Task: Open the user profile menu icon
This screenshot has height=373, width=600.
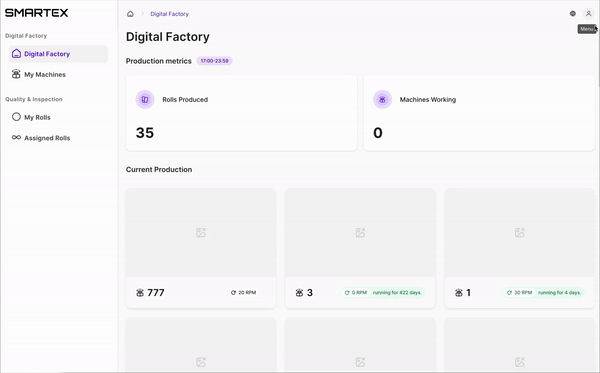Action: click(589, 13)
